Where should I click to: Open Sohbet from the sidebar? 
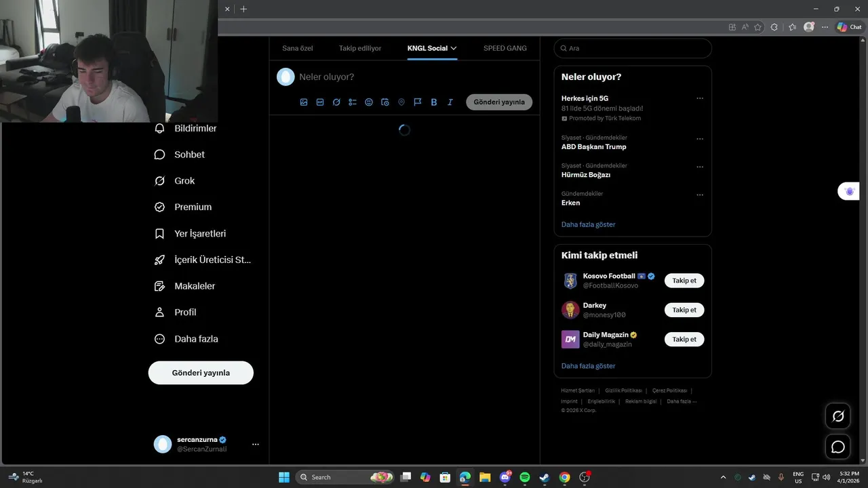click(180, 155)
